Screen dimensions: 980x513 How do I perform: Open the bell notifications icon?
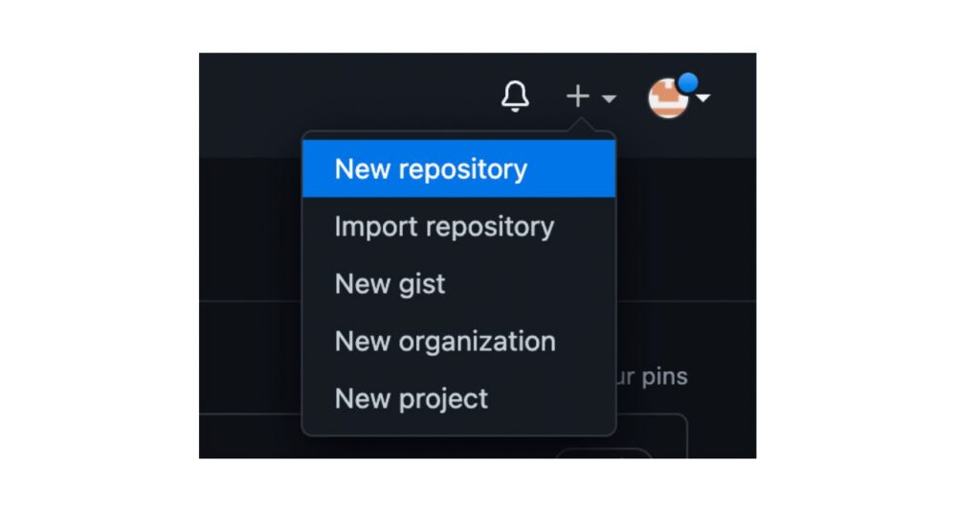coord(515,97)
